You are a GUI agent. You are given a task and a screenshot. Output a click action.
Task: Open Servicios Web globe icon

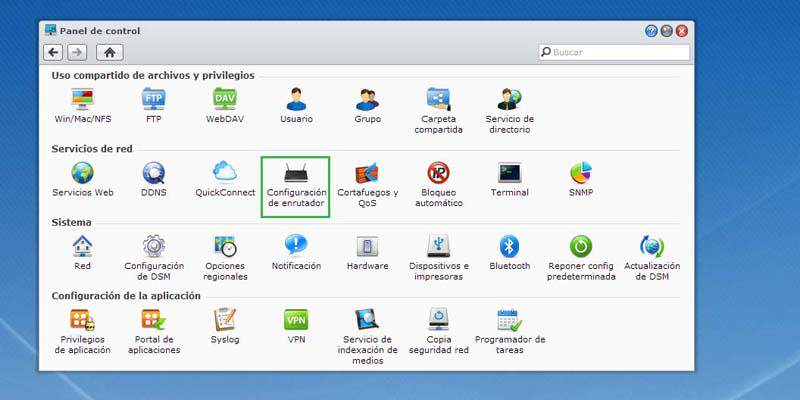(83, 173)
